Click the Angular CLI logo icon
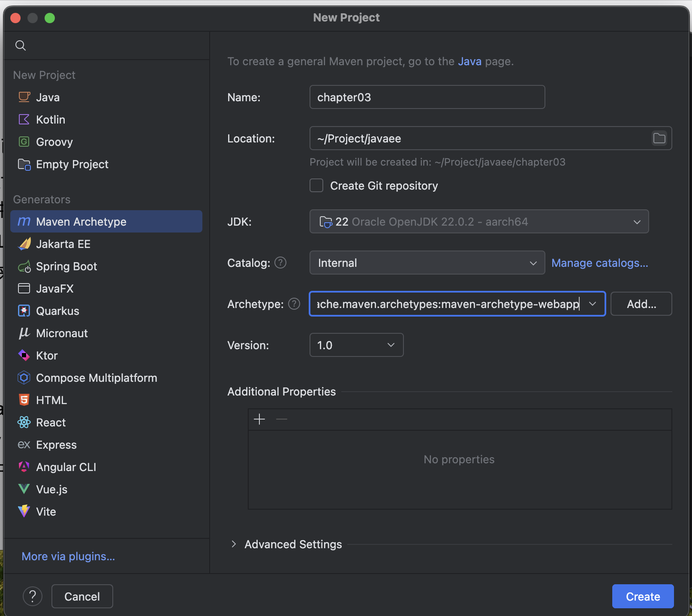 24,467
